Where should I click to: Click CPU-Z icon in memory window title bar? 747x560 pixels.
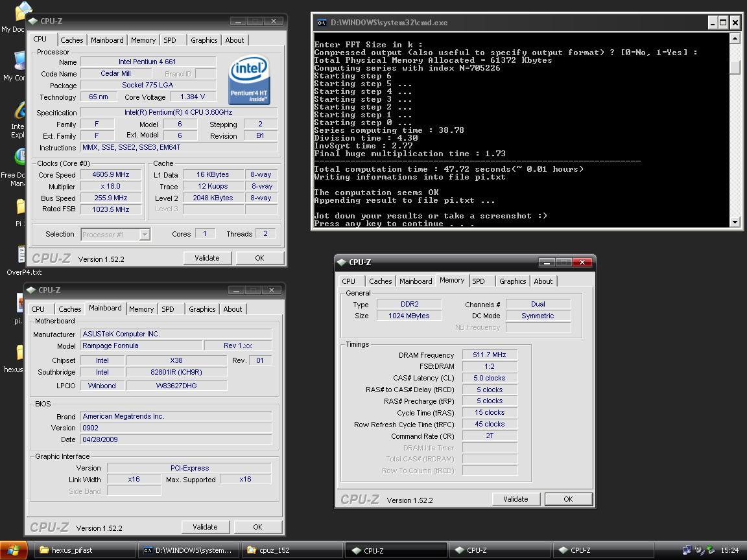[341, 262]
